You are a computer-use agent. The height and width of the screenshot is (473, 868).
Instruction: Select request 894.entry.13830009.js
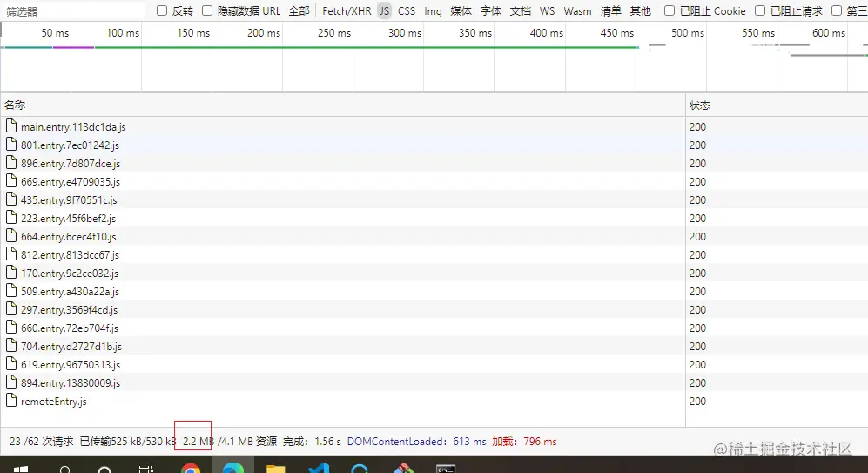(343, 382)
